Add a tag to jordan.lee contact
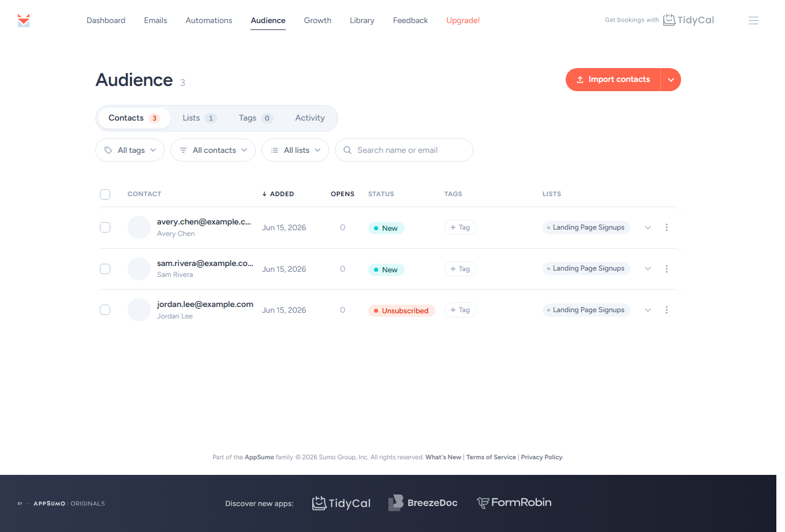Viewport: 785px width, 532px height. tap(460, 310)
